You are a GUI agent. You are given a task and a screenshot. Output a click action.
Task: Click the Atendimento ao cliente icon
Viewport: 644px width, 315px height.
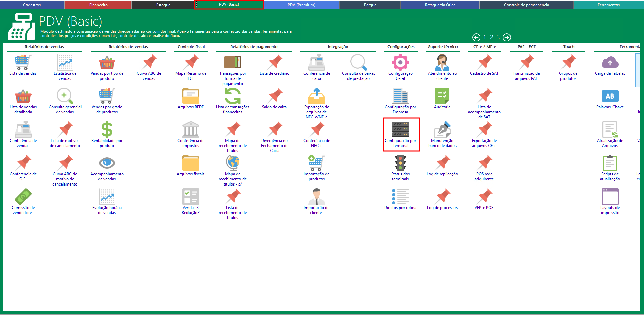tap(442, 63)
